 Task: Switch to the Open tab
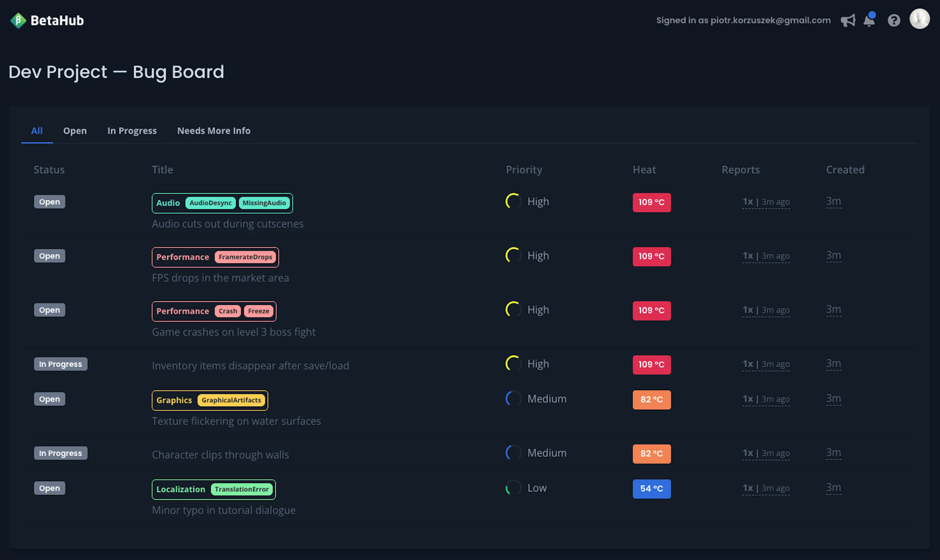[x=75, y=130]
